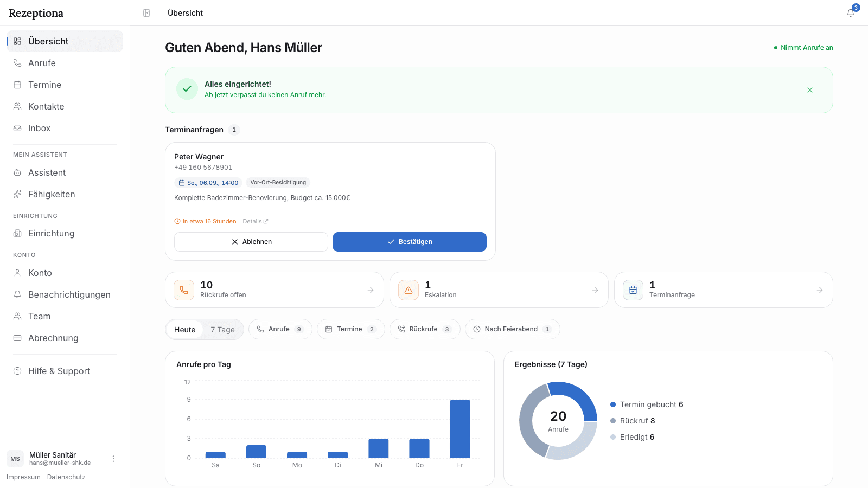Confirm request with Bestätigen button

click(410, 242)
